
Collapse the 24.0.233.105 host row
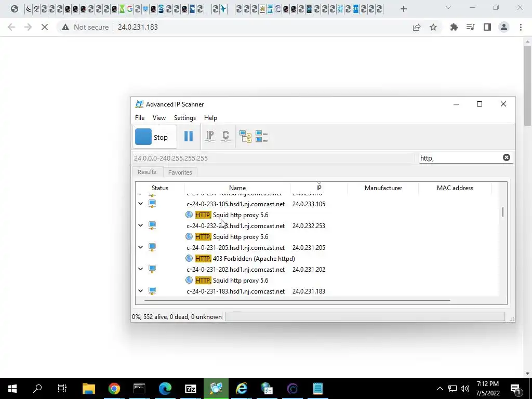(x=140, y=204)
